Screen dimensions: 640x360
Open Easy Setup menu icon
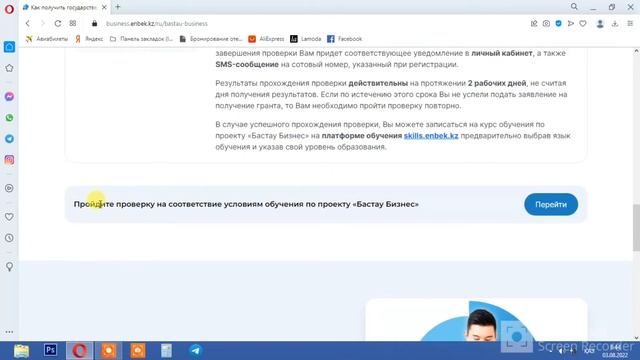tap(630, 24)
